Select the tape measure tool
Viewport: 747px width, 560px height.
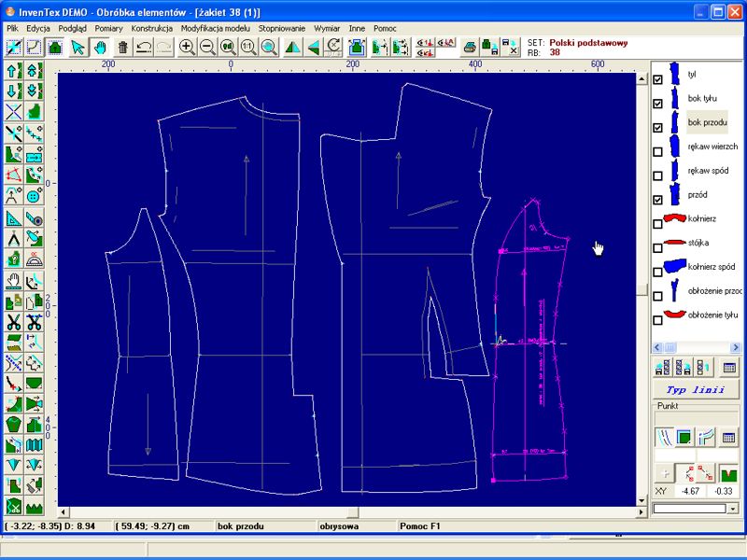34,217
